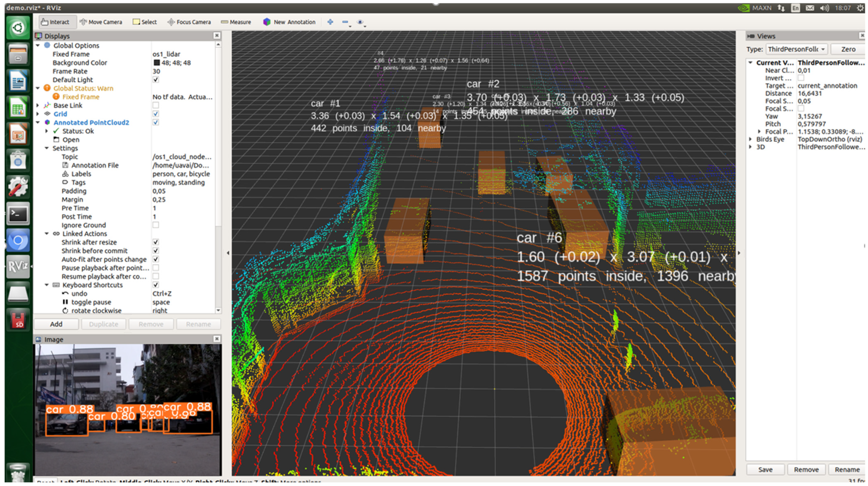Uncheck the Grid display checkbox
Image resolution: width=868 pixels, height=486 pixels.
156,114
